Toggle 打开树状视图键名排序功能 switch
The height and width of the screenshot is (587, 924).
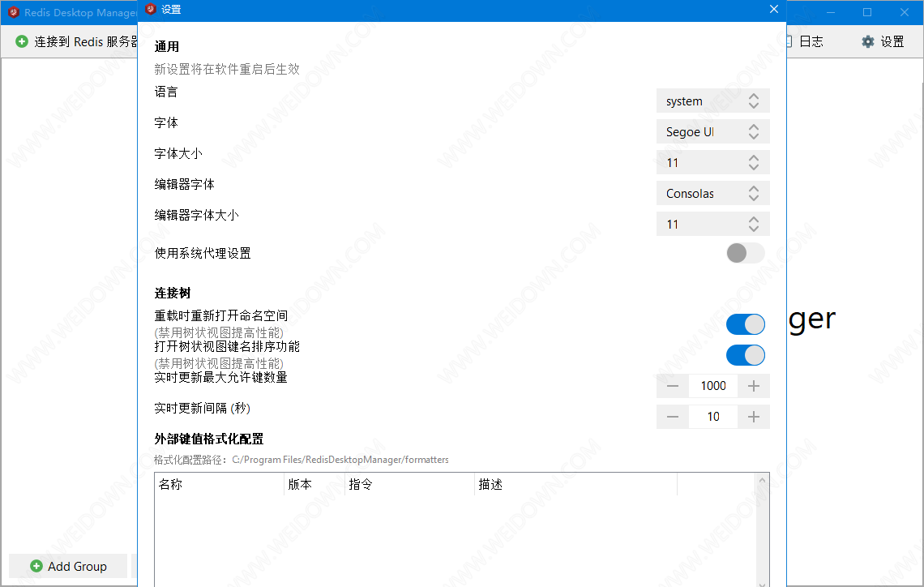pyautogui.click(x=746, y=355)
